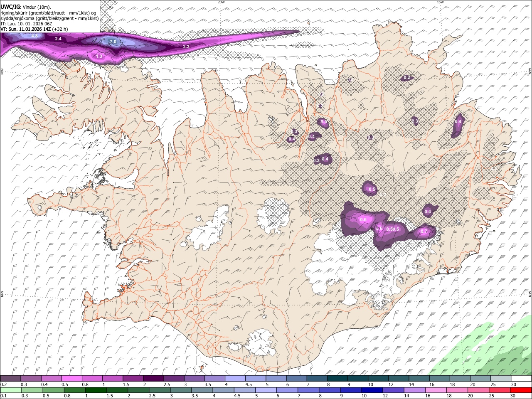Screen dimensions: 532x399
Task: Pick the upper-row dark teal swatch between 8 and 9
Action: [337, 379]
